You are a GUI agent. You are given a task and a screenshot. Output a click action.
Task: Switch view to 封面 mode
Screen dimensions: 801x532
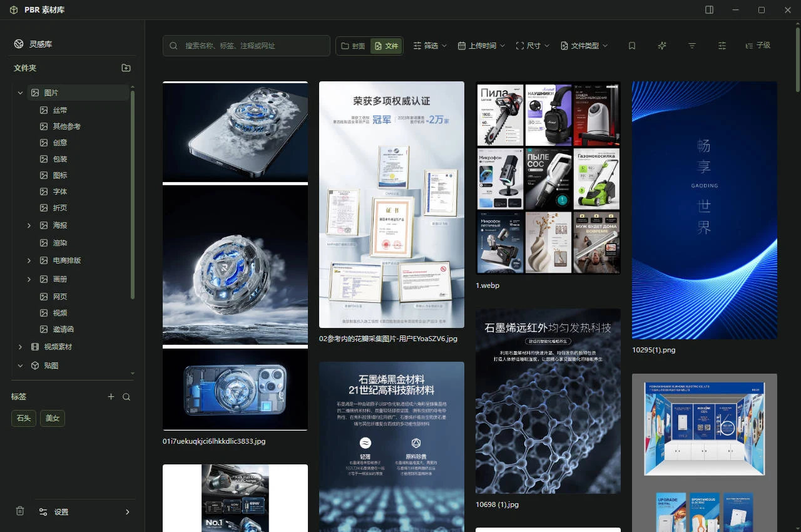pyautogui.click(x=353, y=46)
